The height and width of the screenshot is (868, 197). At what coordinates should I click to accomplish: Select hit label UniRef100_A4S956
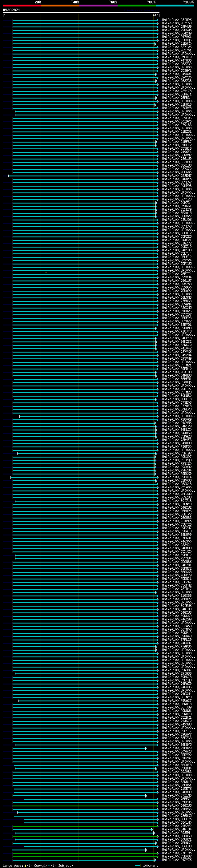click(x=177, y=423)
